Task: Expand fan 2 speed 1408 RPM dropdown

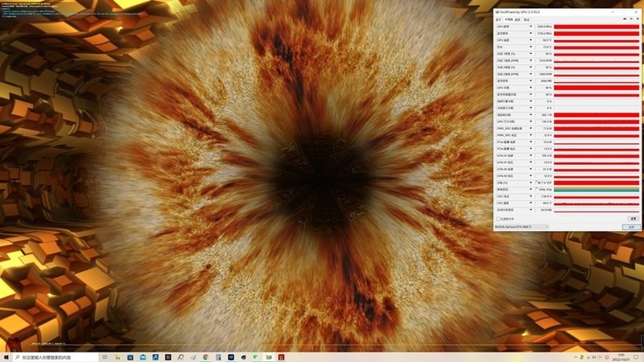Action: (x=530, y=74)
